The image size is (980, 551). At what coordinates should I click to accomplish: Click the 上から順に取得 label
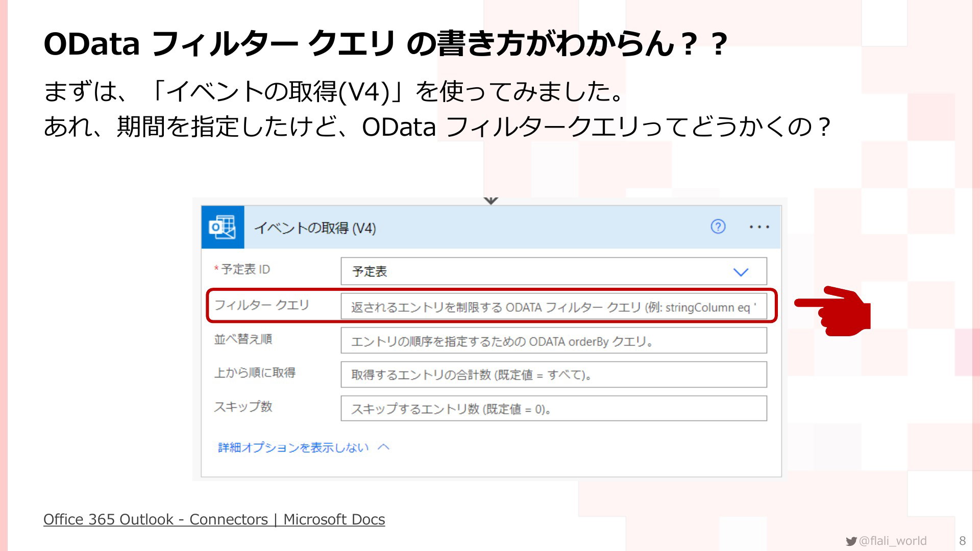point(255,372)
